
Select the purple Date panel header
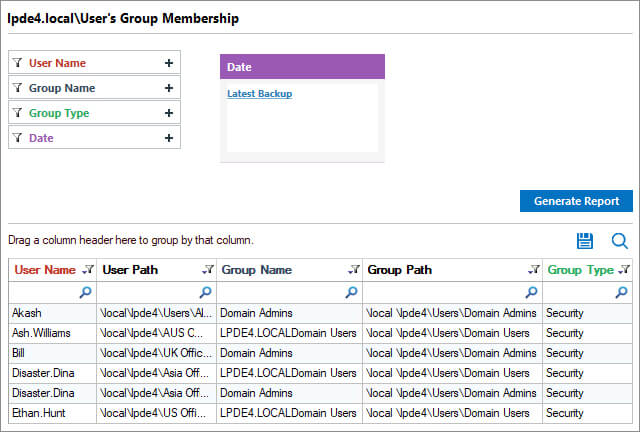(x=302, y=67)
